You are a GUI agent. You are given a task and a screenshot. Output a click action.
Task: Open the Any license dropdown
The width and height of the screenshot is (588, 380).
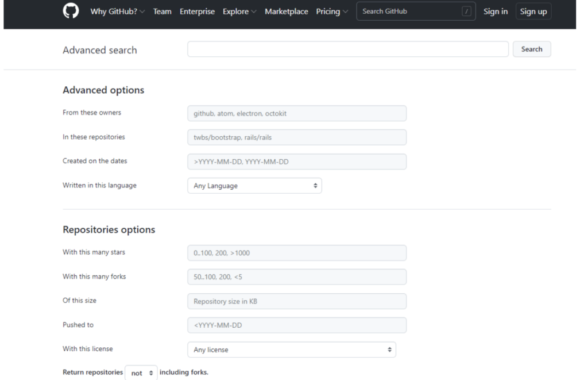tap(291, 350)
